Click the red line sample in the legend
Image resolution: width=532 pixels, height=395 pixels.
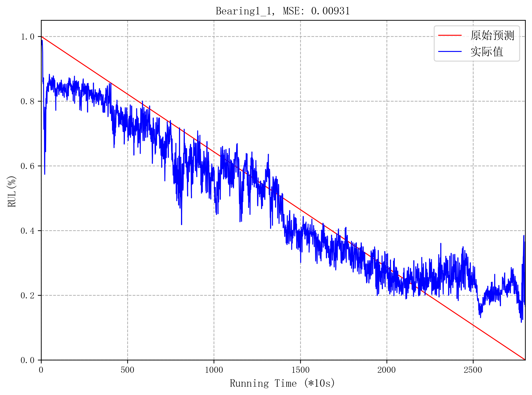click(450, 35)
